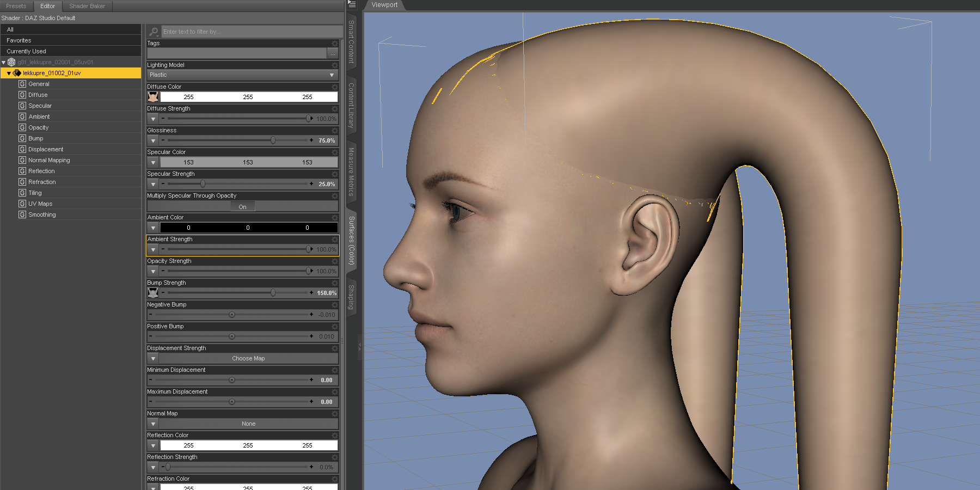Open the Specular Strength gear settings

[x=335, y=174]
